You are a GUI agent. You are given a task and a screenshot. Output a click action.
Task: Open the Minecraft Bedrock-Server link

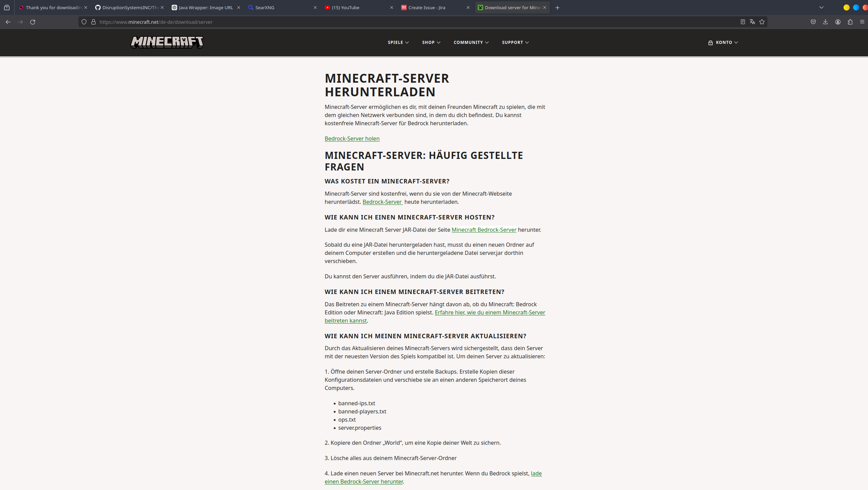(484, 230)
